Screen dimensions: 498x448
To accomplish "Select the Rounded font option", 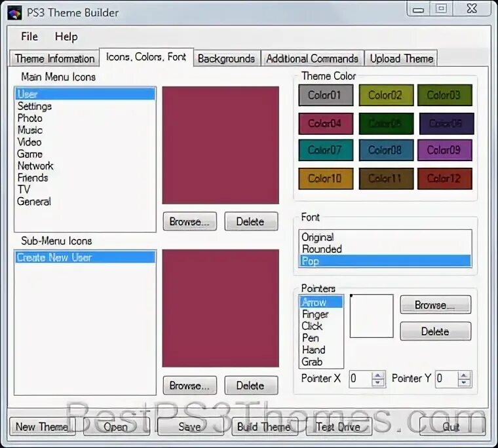I will [385, 249].
